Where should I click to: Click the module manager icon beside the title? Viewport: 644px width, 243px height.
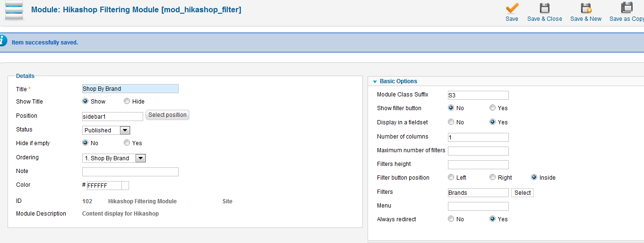pos(14,10)
